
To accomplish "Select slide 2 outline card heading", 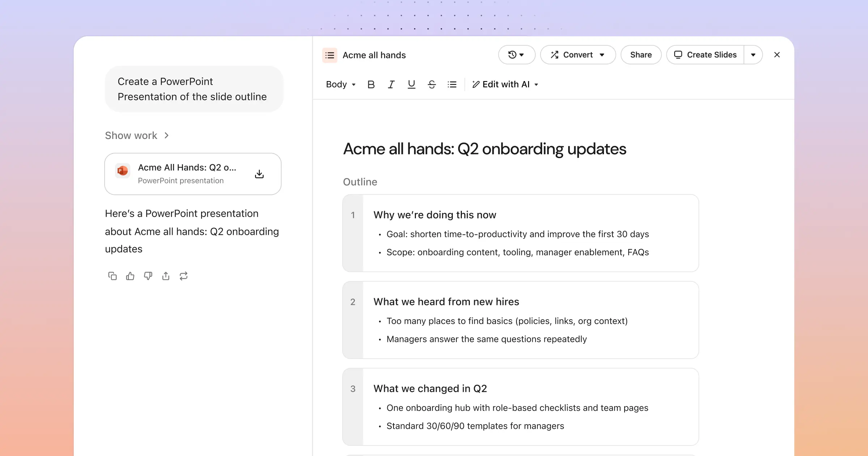I will click(446, 301).
